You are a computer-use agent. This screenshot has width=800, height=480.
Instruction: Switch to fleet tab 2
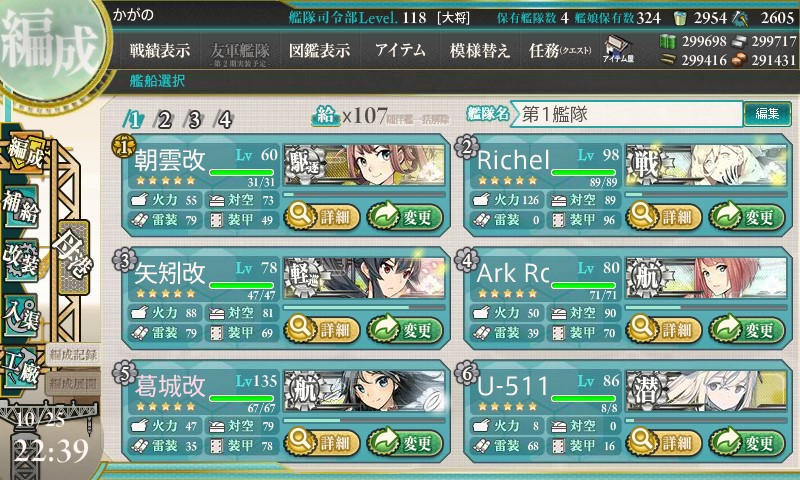pyautogui.click(x=164, y=120)
